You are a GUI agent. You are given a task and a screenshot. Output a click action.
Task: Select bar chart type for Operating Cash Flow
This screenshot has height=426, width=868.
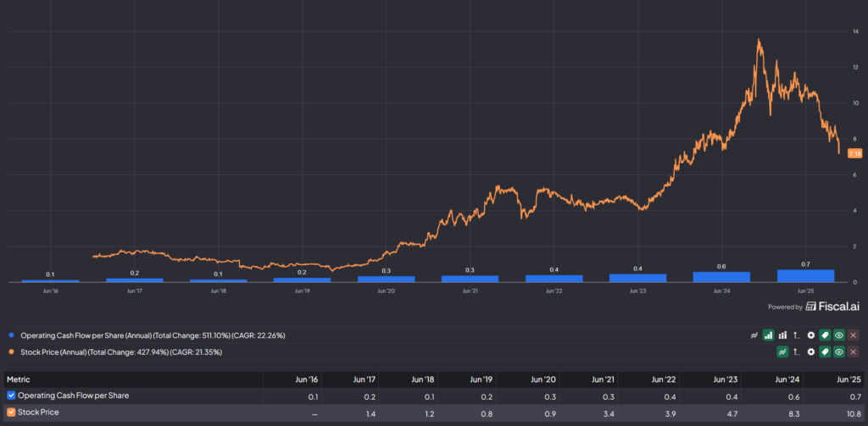[x=769, y=335]
